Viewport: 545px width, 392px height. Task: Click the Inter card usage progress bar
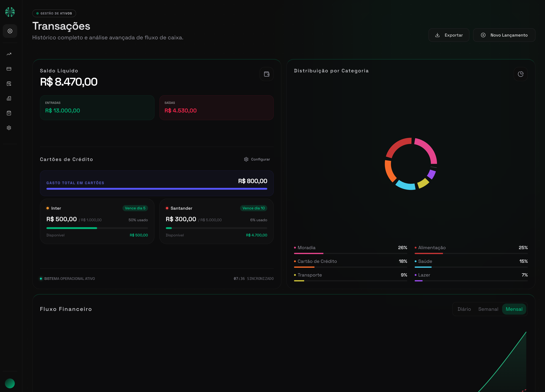[x=97, y=228]
